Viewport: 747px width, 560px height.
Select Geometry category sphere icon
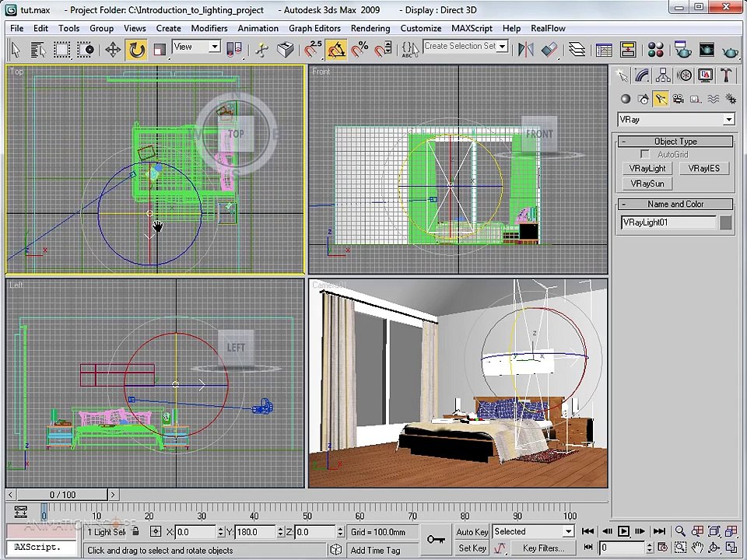(x=626, y=99)
